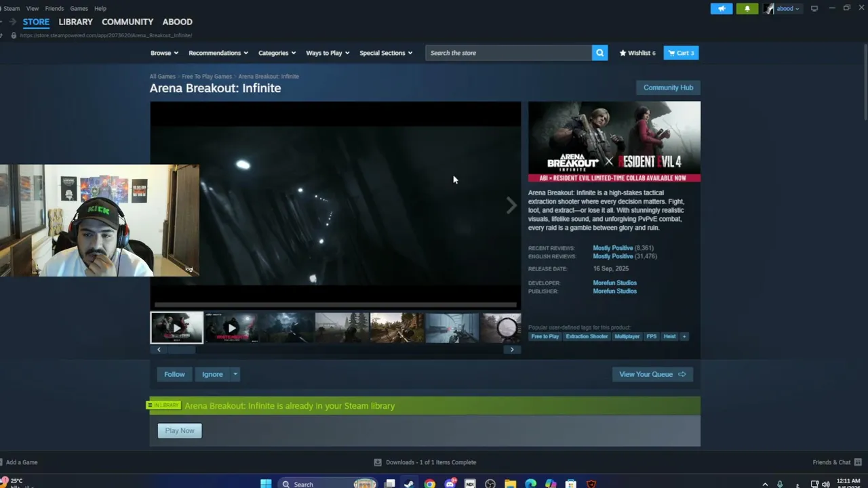Open the Friends menu
Screen dimensions: 868x488
54,9
